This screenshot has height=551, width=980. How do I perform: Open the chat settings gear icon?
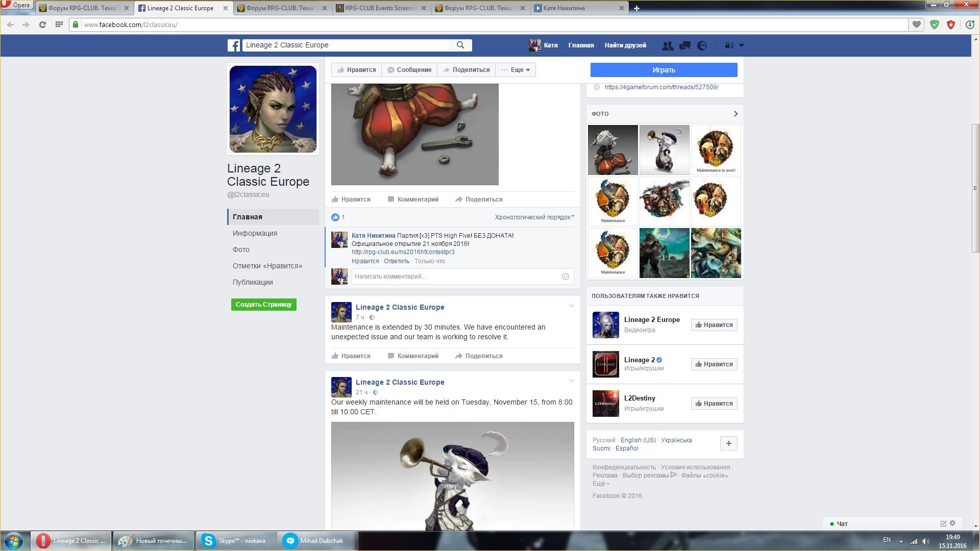tap(952, 523)
